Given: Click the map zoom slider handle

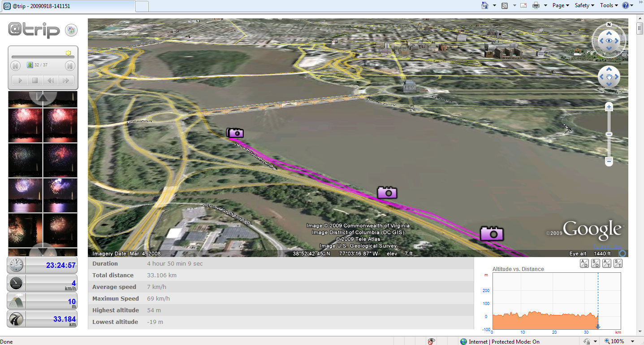Looking at the screenshot, I should tap(609, 134).
